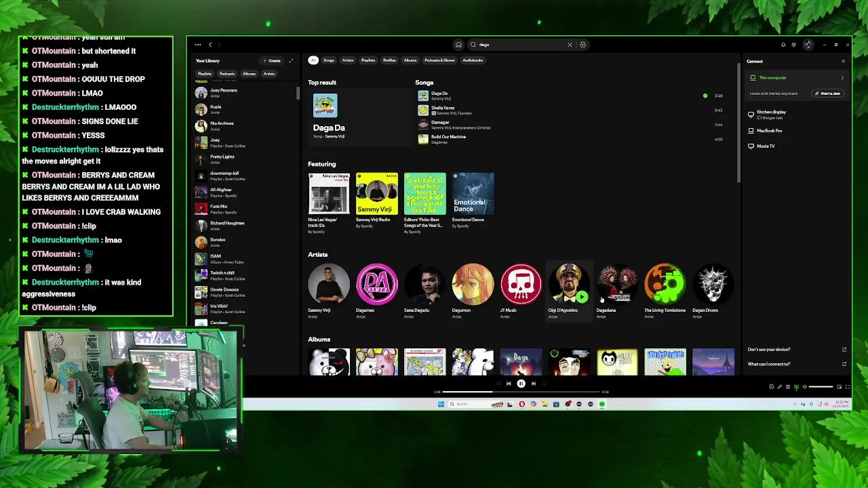Start a Jam session
The width and height of the screenshot is (868, 488).
pyautogui.click(x=828, y=94)
